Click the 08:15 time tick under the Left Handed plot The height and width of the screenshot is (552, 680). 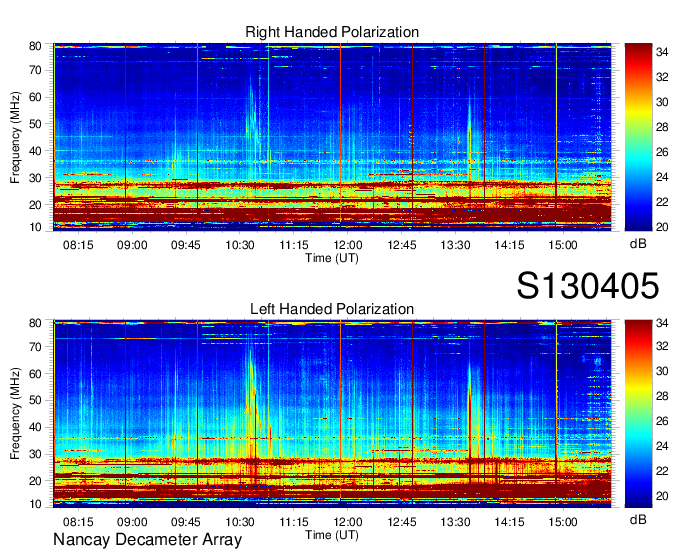click(x=78, y=522)
